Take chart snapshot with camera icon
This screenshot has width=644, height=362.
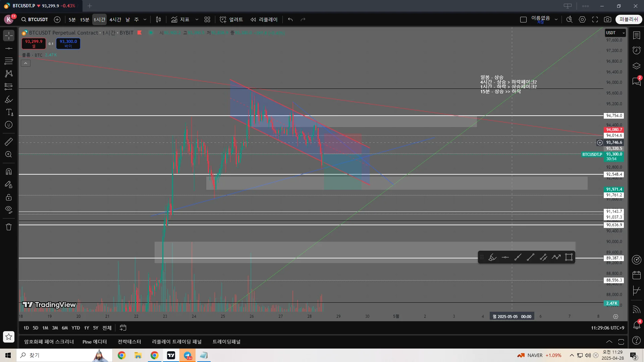pos(607,19)
